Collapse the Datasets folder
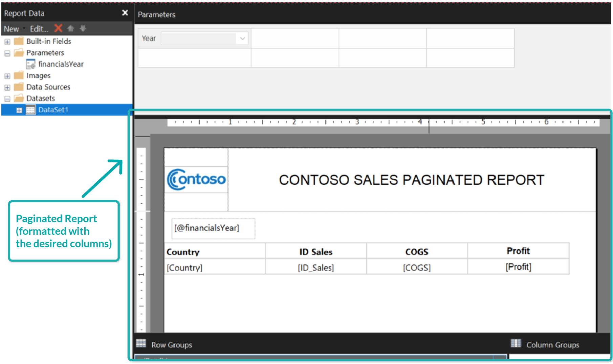The image size is (613, 364). coord(7,99)
